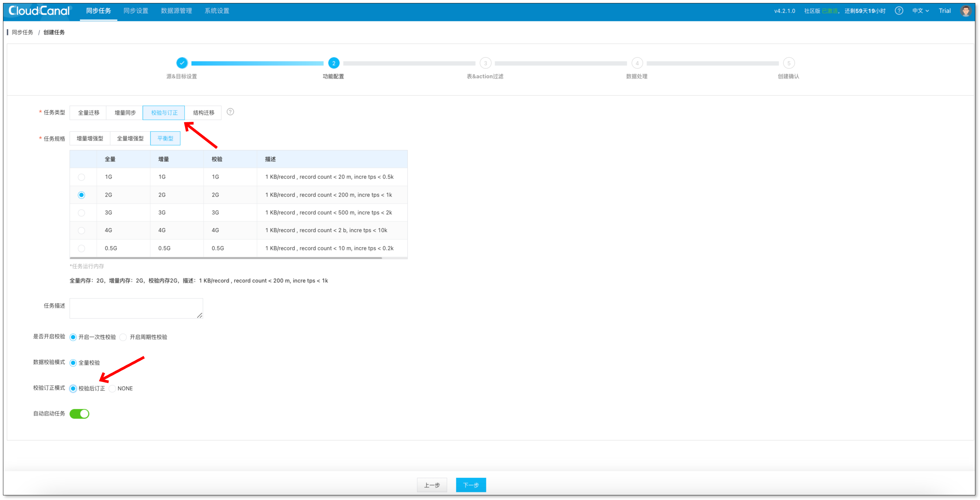Select the 4G specification radio
Image resolution: width=980 pixels, height=500 pixels.
81,230
